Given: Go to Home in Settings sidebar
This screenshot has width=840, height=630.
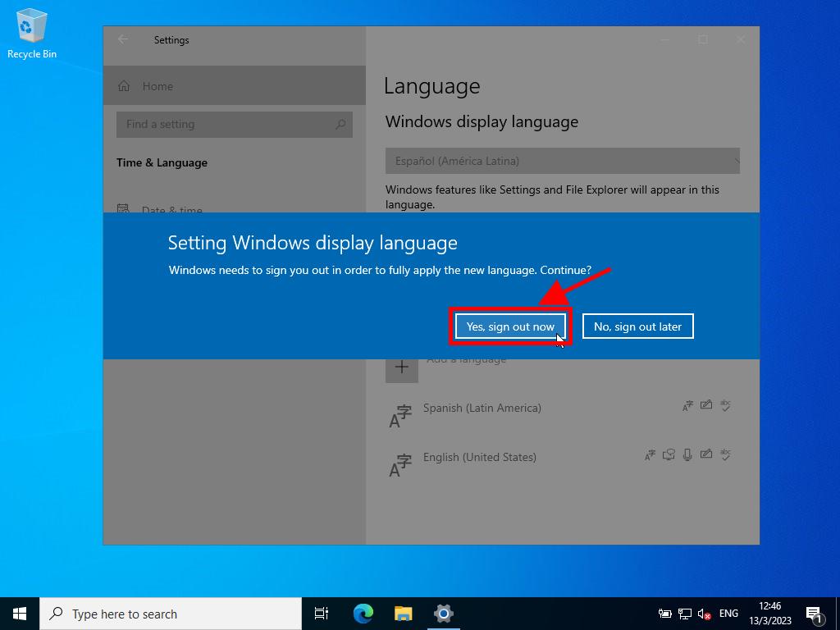Looking at the screenshot, I should pyautogui.click(x=157, y=86).
